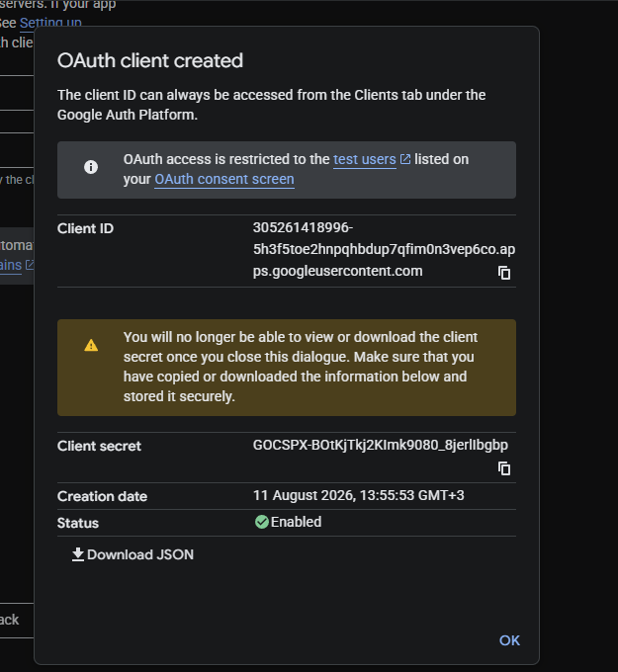This screenshot has height=672, width=618.
Task: Click the Download JSON button
Action: pyautogui.click(x=132, y=554)
